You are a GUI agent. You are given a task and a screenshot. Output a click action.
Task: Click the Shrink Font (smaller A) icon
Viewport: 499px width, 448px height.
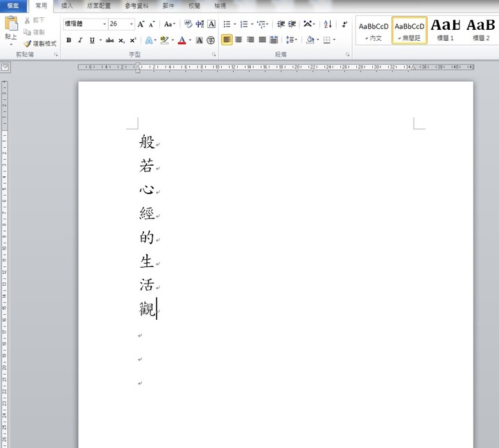pos(152,24)
